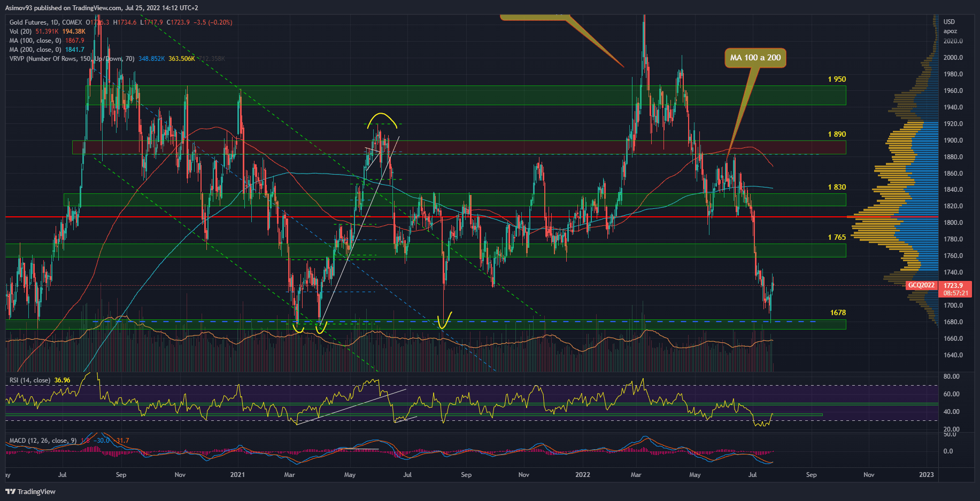Click the GCQ2022 price tag
The image size is (980, 501).
pos(921,285)
